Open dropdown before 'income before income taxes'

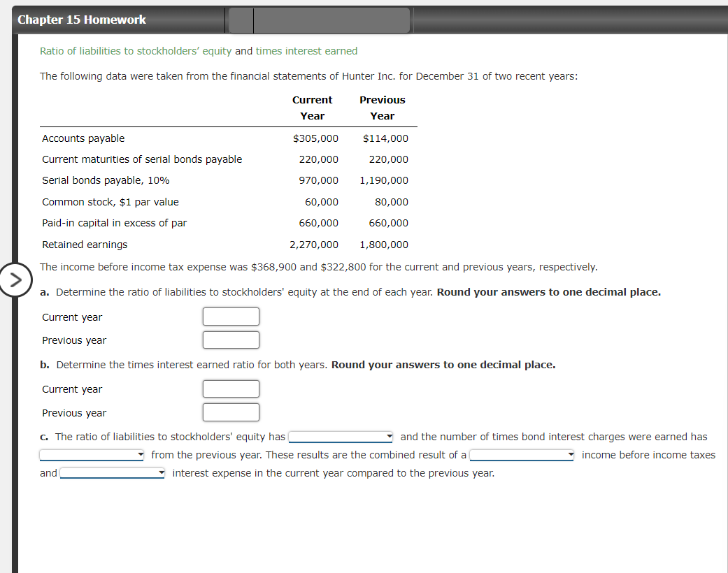click(522, 455)
